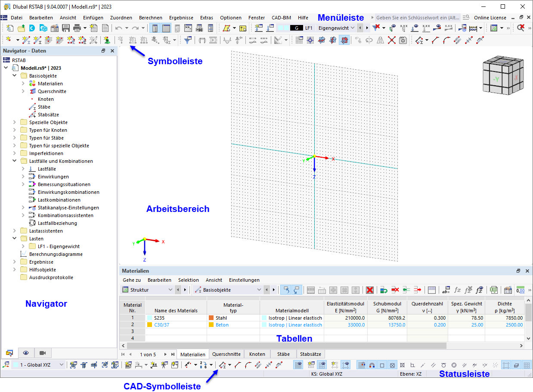Toggle the crossed-circle snap button in status bar

point(393,365)
